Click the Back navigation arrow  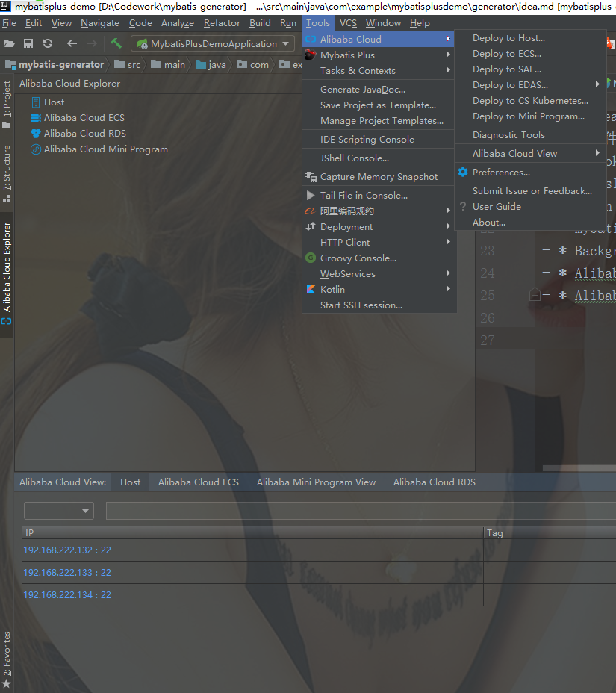(72, 43)
